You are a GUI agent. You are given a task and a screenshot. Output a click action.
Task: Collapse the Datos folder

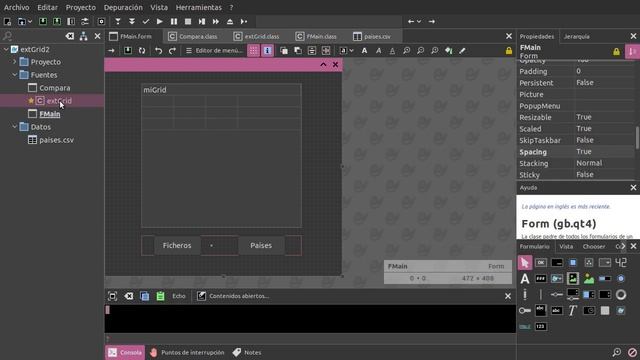(15, 127)
